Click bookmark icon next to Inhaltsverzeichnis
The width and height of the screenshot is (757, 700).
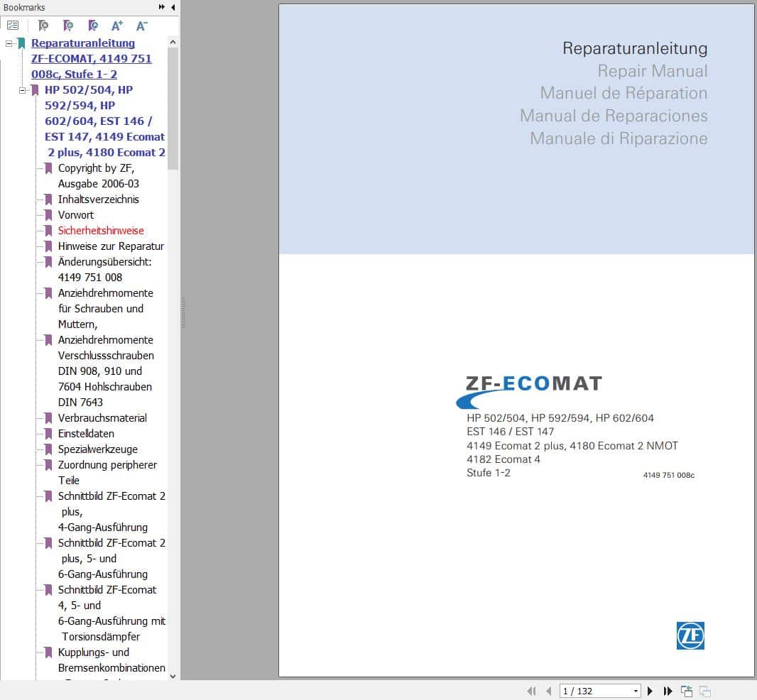(x=48, y=199)
